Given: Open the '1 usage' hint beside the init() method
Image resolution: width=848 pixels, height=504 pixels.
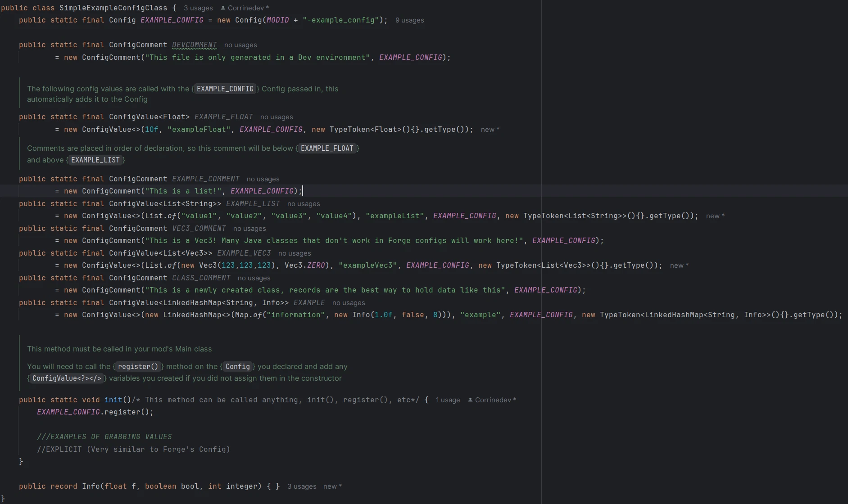Looking at the screenshot, I should coord(448,400).
